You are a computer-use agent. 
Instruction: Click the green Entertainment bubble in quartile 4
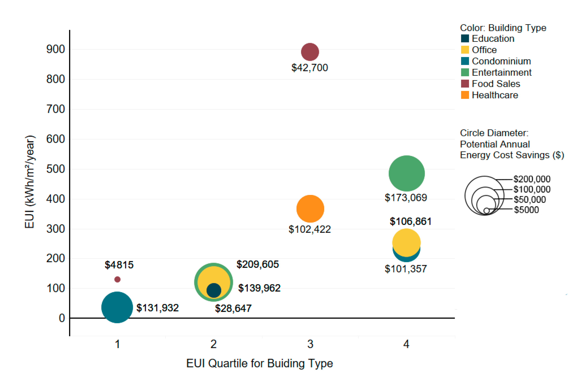[x=407, y=173]
